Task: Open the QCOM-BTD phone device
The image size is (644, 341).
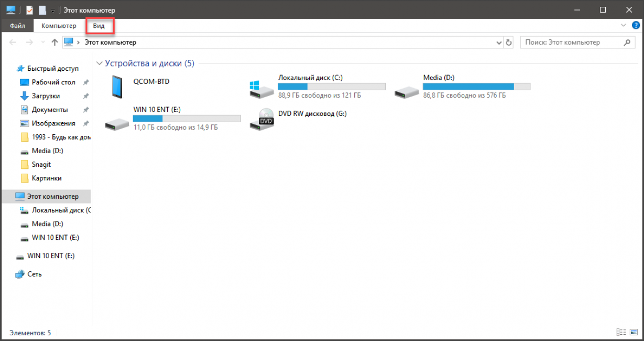Action: click(117, 87)
